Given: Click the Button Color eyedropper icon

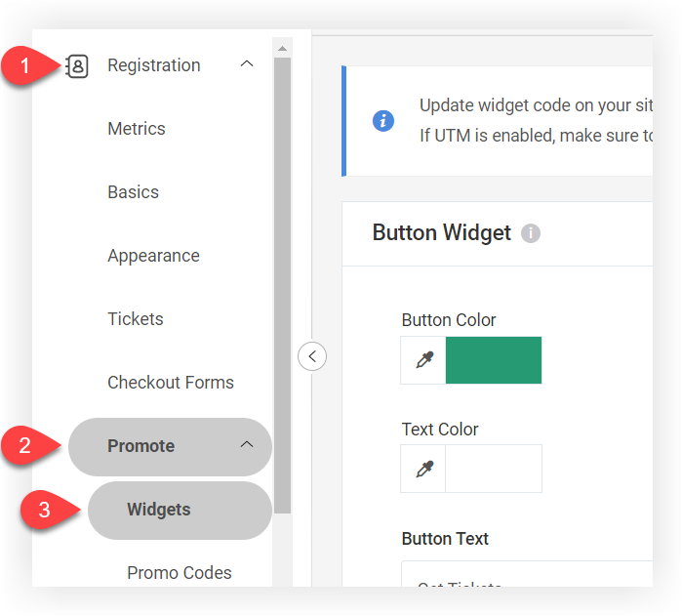Looking at the screenshot, I should point(423,360).
